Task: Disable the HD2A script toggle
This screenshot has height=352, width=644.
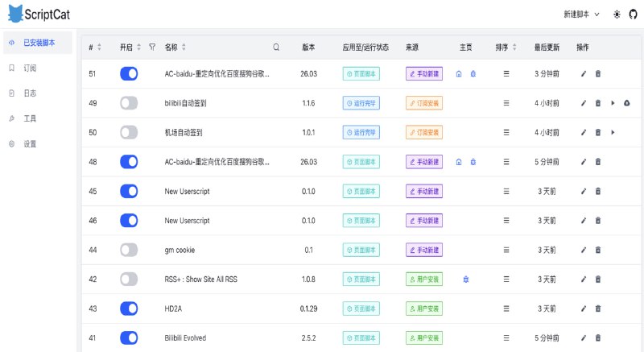Action: [129, 309]
